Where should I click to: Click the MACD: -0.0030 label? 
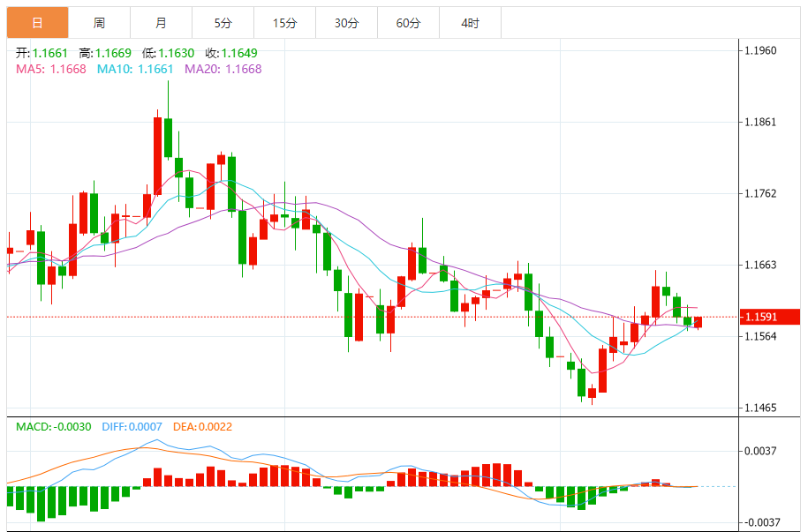[x=54, y=426]
